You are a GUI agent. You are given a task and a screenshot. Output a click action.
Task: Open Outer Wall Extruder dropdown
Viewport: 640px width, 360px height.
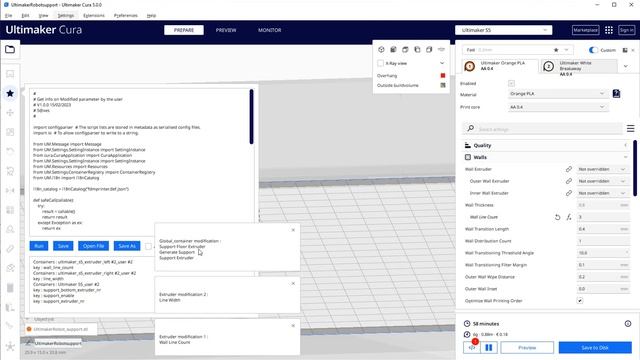pos(602,181)
